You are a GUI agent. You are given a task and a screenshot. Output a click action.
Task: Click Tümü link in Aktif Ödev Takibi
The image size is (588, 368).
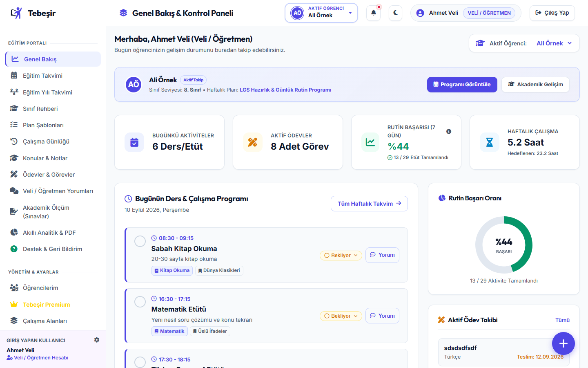pyautogui.click(x=562, y=320)
